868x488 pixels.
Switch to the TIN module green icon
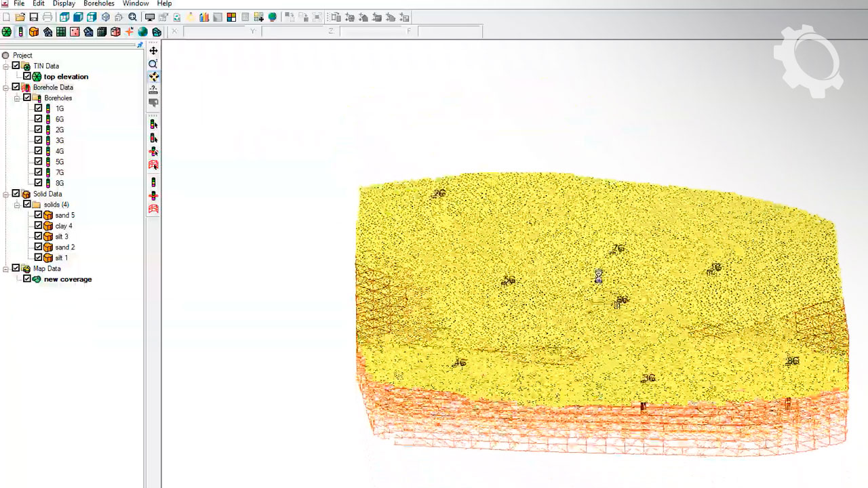click(7, 32)
